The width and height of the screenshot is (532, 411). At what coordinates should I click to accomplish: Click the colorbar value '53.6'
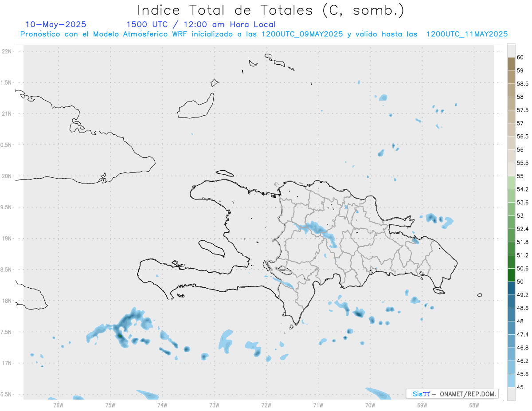pos(523,203)
